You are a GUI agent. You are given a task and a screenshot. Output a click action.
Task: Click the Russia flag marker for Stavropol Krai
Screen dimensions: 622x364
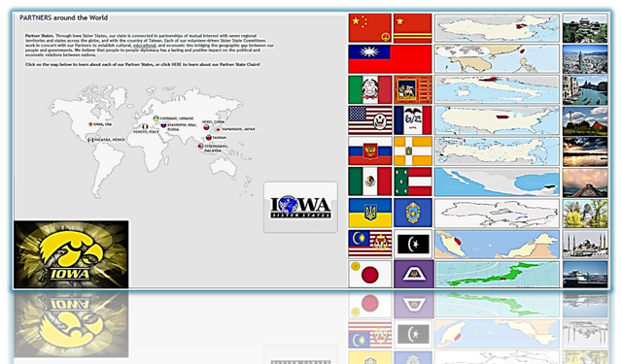tap(163, 125)
